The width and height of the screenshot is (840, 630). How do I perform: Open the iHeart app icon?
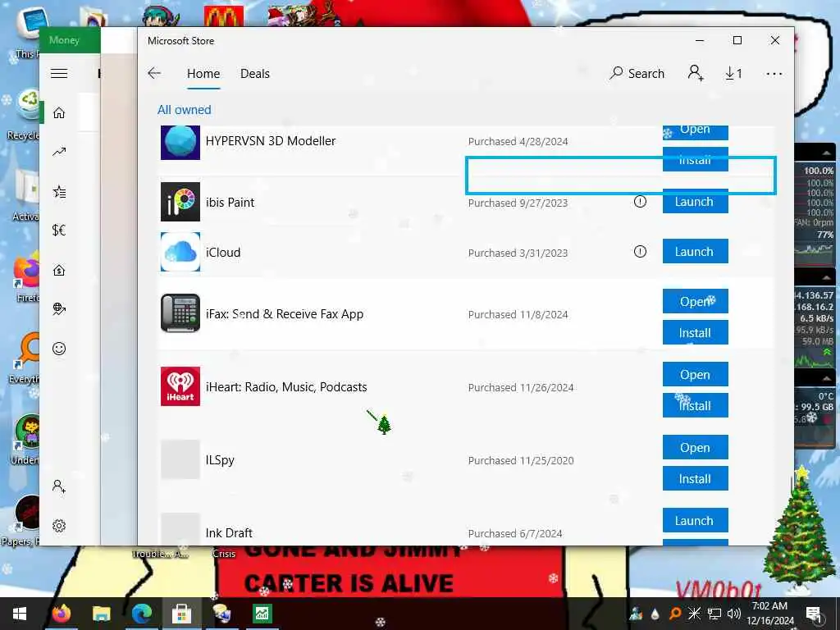point(180,386)
